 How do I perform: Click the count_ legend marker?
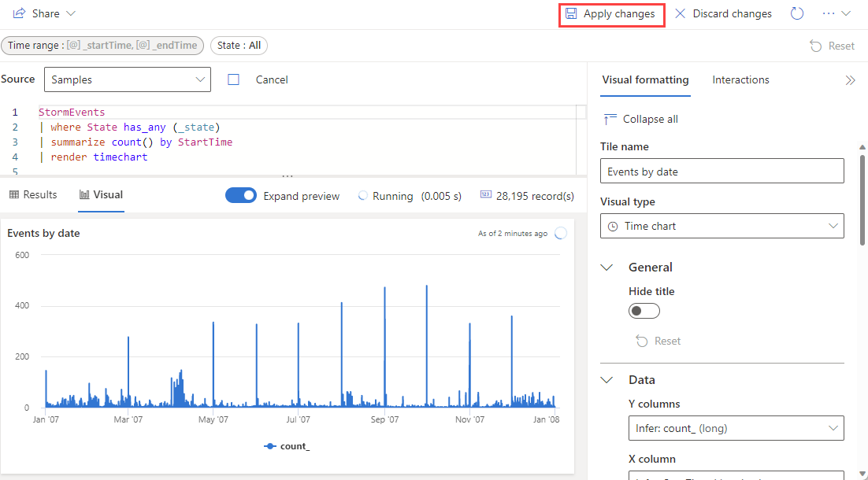pos(270,446)
